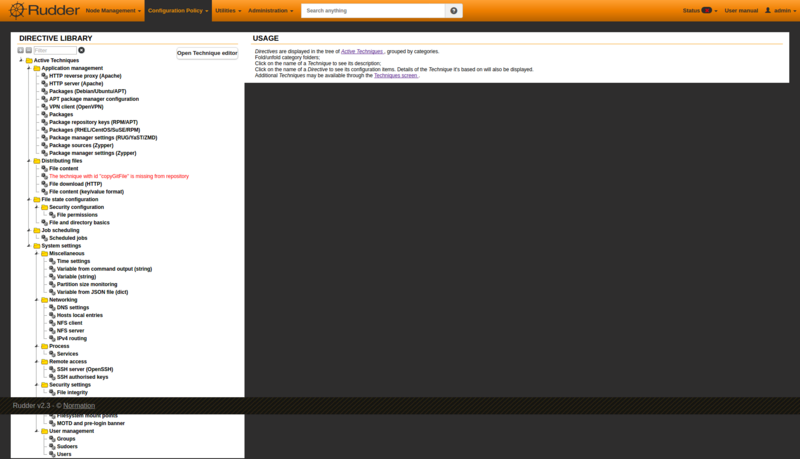Click the expand-all tree icon left of Filter
Image resolution: width=800 pixels, height=459 pixels.
coord(21,50)
